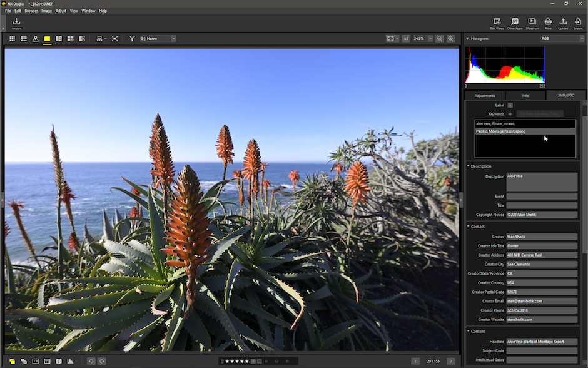The width and height of the screenshot is (588, 368).
Task: Toggle the histogram display icon in bottom bar
Action: click(x=71, y=361)
